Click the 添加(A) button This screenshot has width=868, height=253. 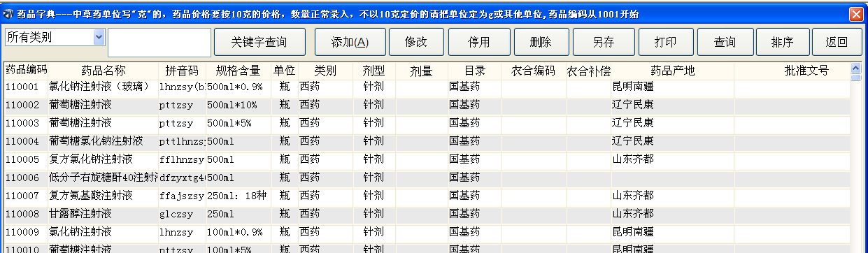(350, 42)
